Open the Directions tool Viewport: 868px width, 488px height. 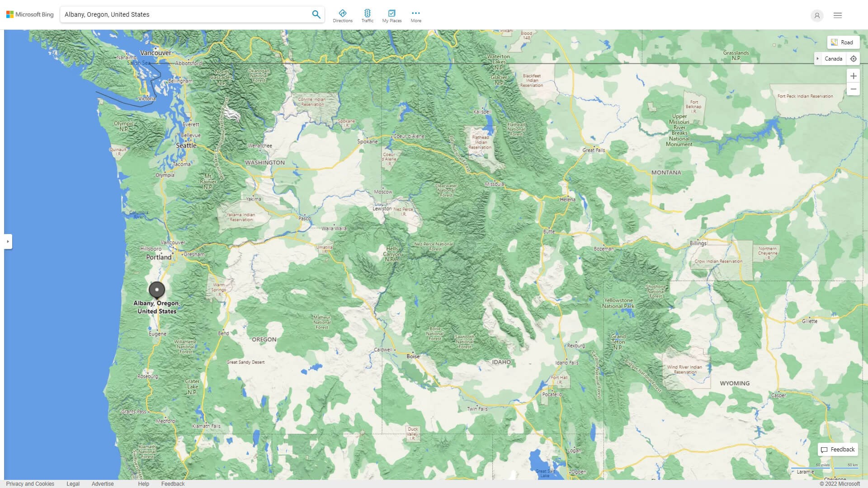pyautogui.click(x=343, y=14)
